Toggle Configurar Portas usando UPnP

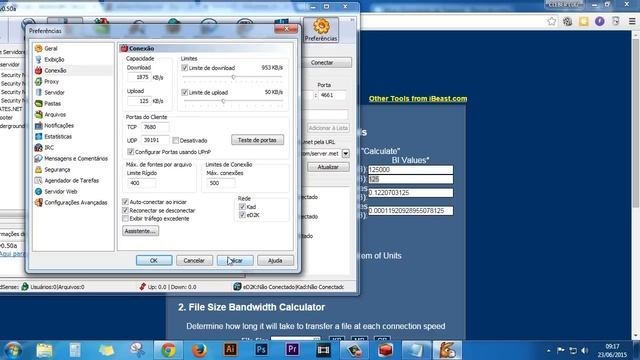(x=131, y=152)
